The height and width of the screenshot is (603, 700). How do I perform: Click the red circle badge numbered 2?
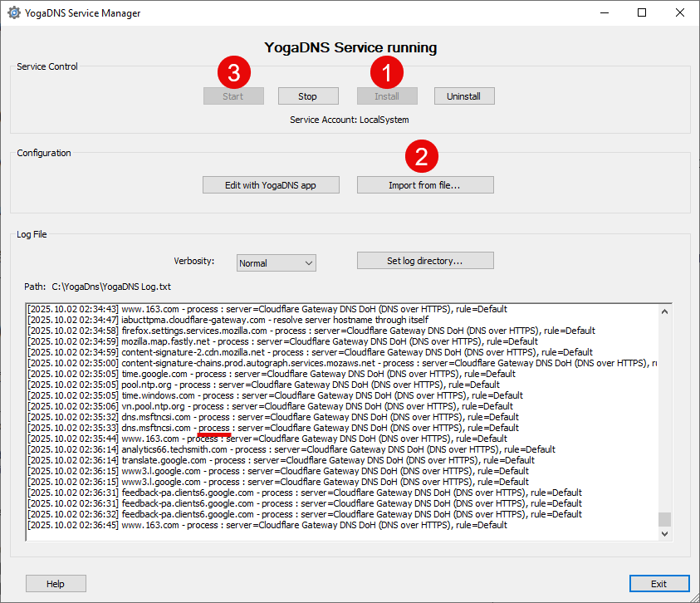point(422,155)
